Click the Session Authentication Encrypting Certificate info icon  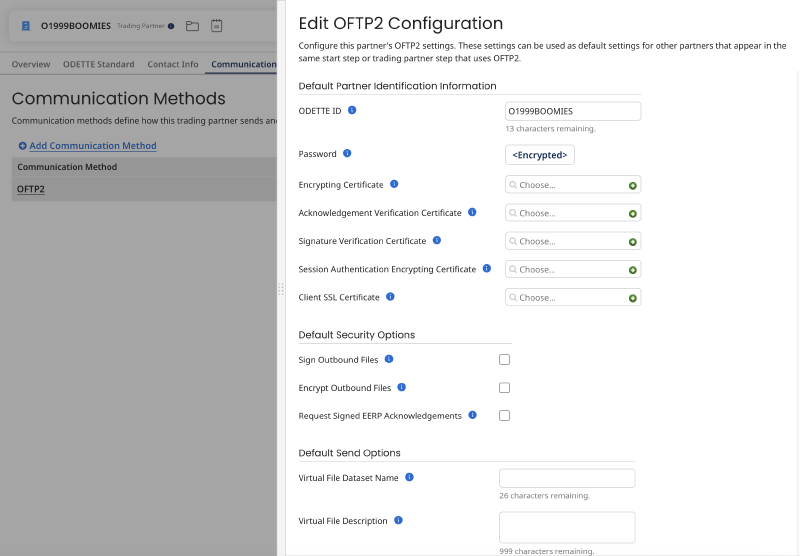487,268
